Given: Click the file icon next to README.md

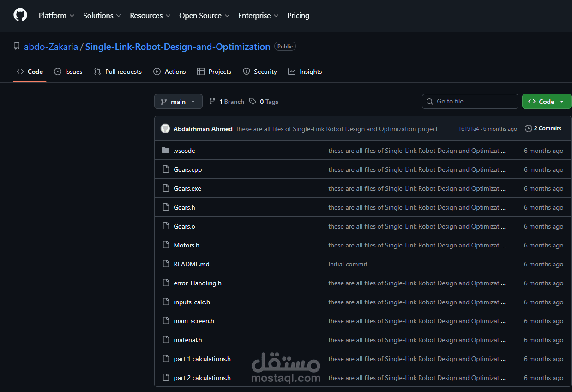Looking at the screenshot, I should [x=166, y=264].
